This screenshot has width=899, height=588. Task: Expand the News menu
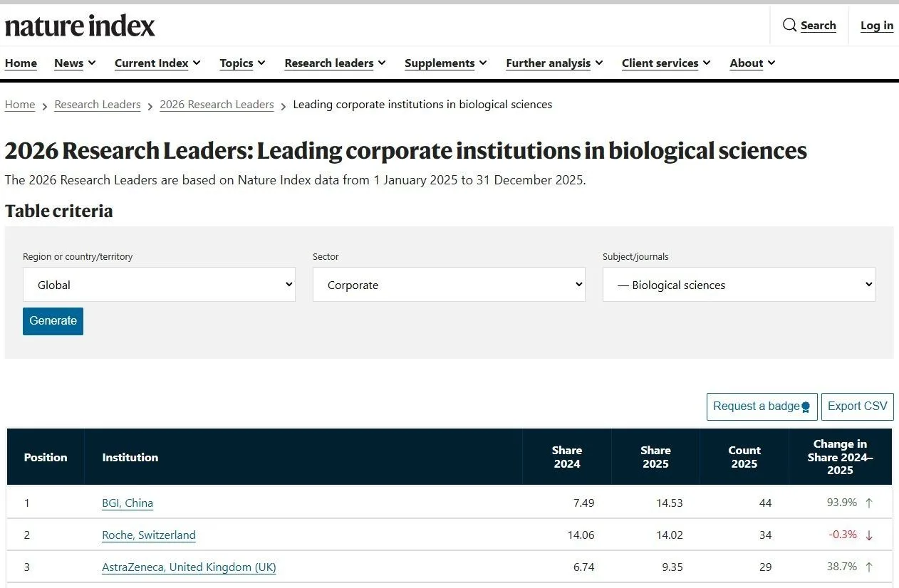(75, 63)
